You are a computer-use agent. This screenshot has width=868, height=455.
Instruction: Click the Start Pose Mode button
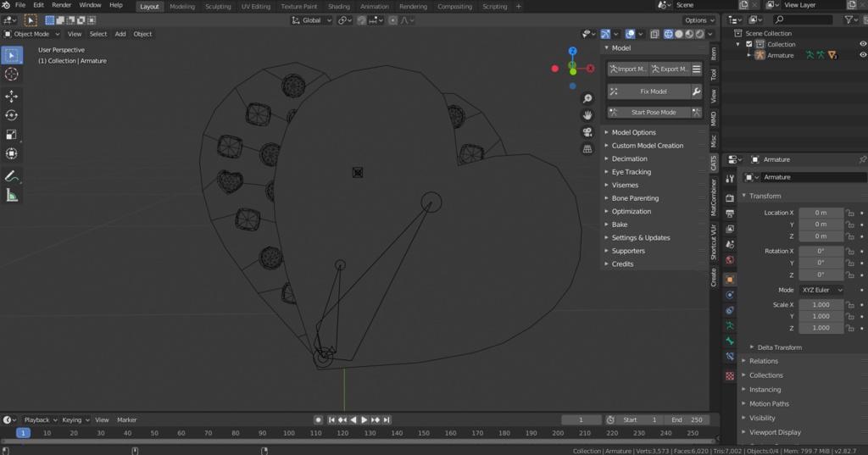(x=653, y=112)
